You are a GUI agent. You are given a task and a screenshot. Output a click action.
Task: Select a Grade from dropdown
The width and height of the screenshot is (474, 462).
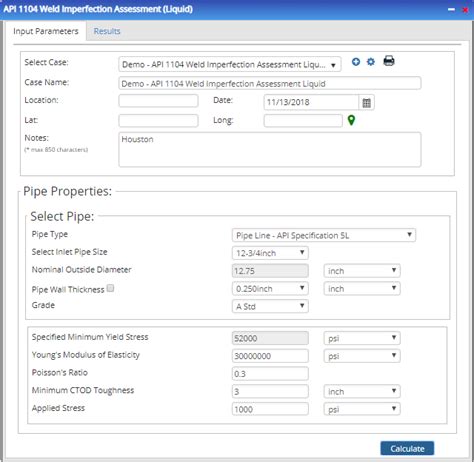click(x=270, y=306)
